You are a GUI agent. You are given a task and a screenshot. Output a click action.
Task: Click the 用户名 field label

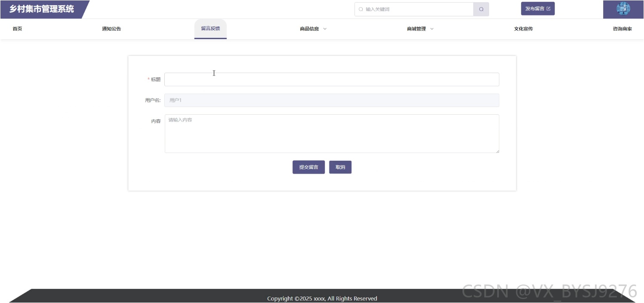click(153, 100)
